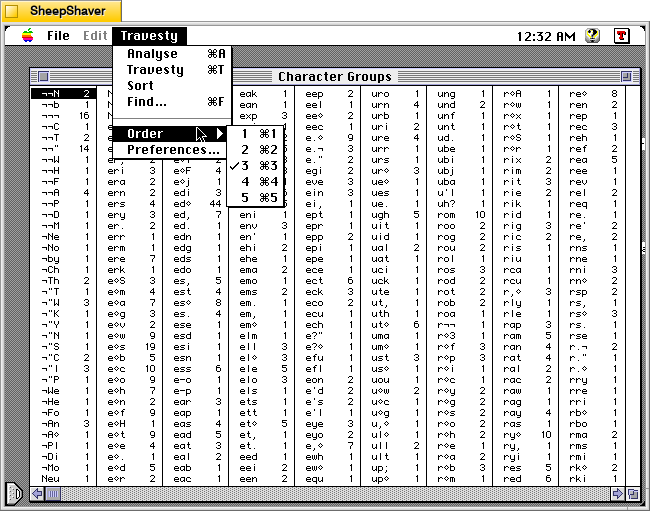Set order to 4
Image resolution: width=650 pixels, height=511 pixels.
[x=255, y=182]
